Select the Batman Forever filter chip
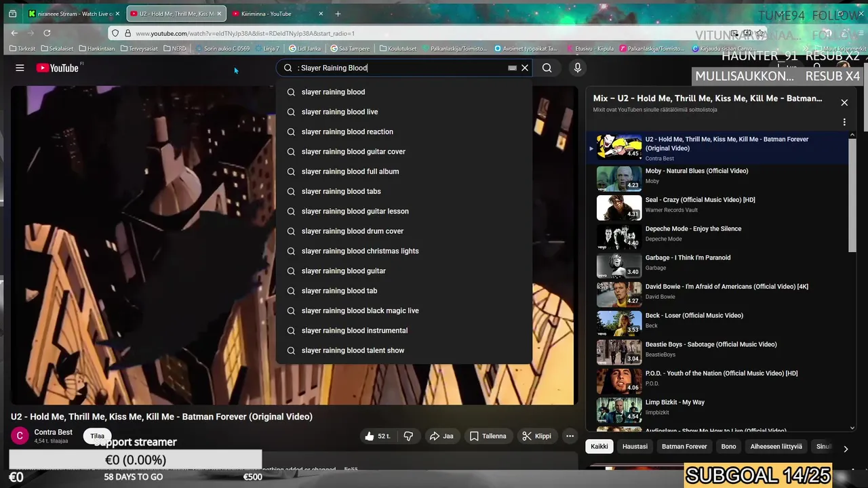 (x=684, y=447)
